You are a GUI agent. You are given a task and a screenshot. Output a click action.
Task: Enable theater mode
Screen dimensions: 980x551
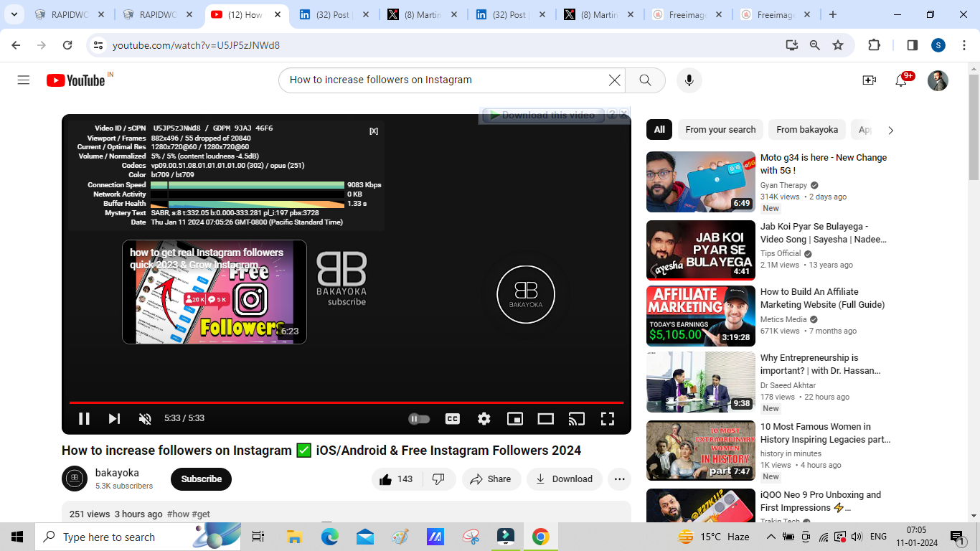(546, 418)
